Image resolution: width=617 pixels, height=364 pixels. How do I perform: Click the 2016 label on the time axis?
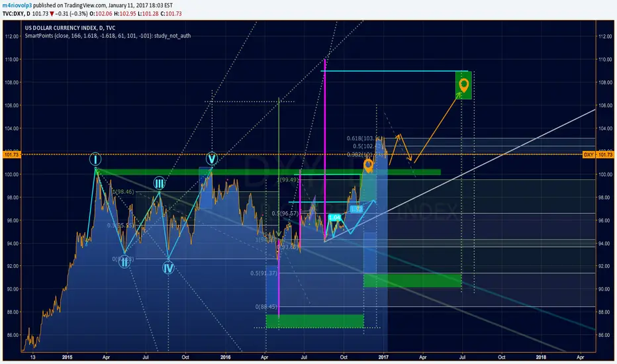click(x=226, y=357)
